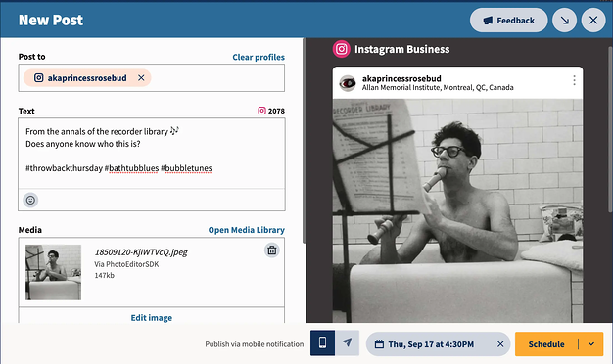Click the Instagram icon in profile chip
The width and height of the screenshot is (613, 364).
[39, 77]
